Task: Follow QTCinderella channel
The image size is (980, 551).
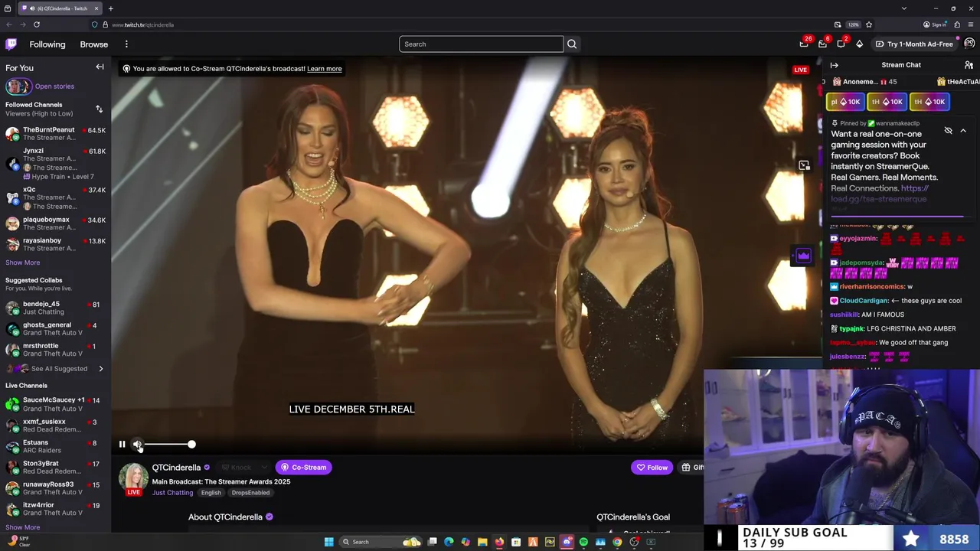Action: coord(652,468)
